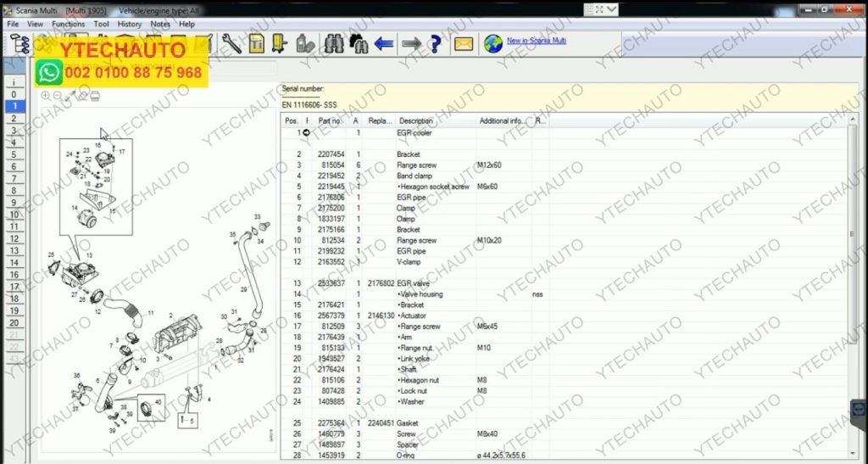The image size is (868, 464).
Task: Switch to illustration page tab 5
Action: [x=14, y=154]
